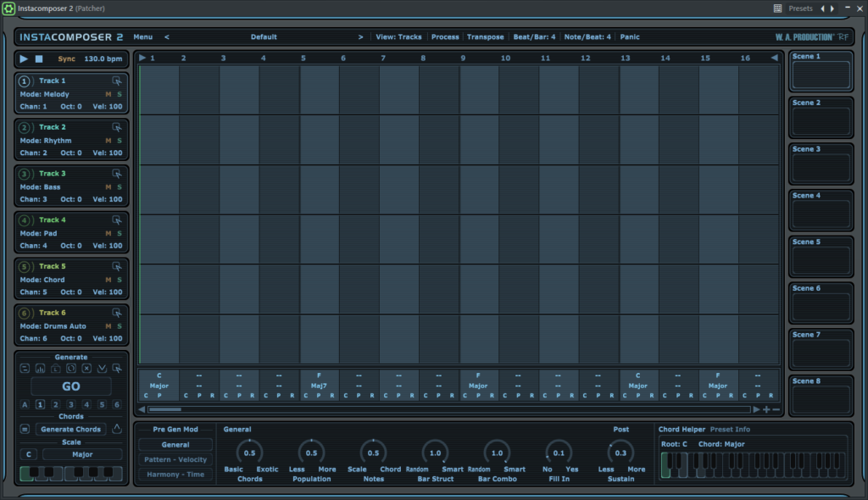
Task: Click the 130.0 bpm tempo field
Action: coord(103,58)
